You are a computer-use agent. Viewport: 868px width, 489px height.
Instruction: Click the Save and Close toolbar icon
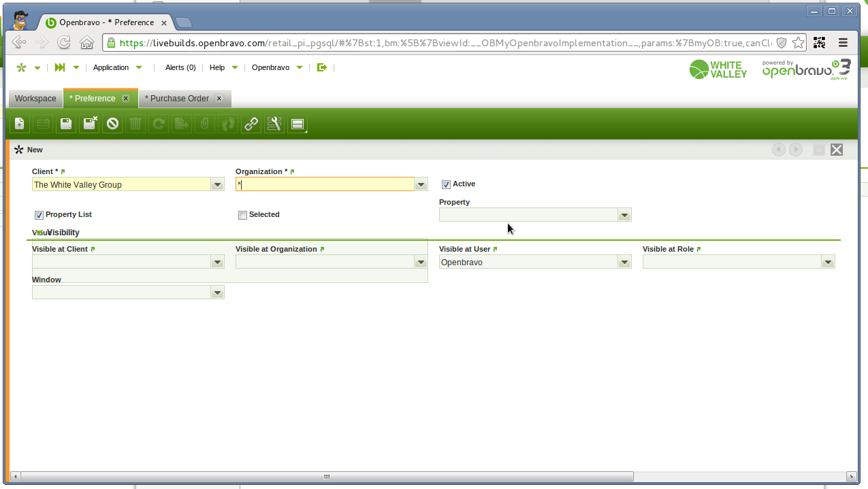(x=90, y=124)
